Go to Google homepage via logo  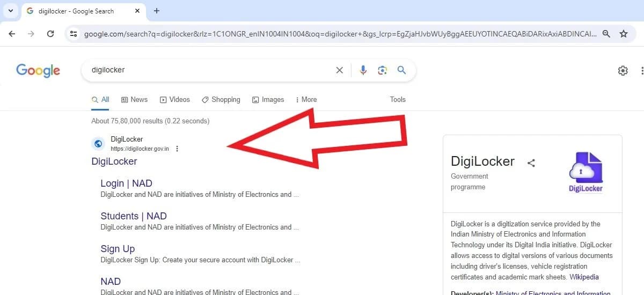(x=38, y=70)
